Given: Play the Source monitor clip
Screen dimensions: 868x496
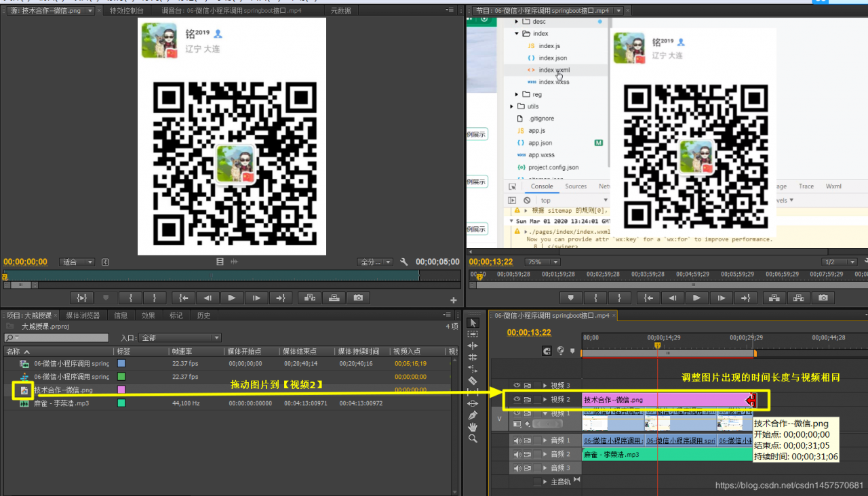Looking at the screenshot, I should click(232, 297).
